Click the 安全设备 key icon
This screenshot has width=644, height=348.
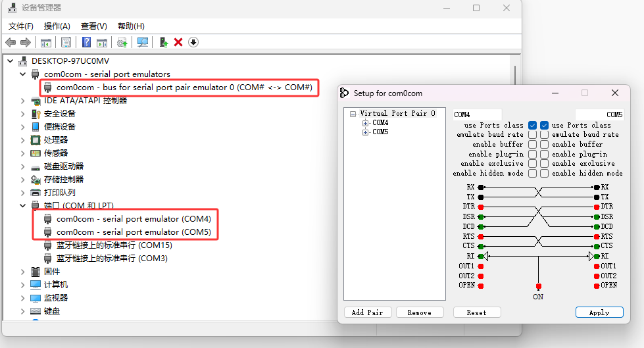coord(36,114)
